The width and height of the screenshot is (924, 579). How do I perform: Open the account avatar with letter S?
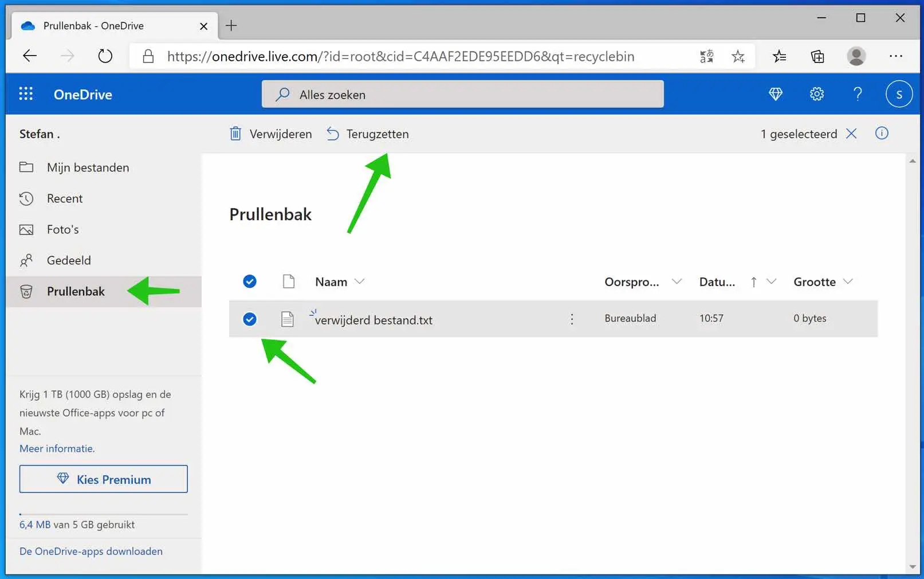[899, 94]
